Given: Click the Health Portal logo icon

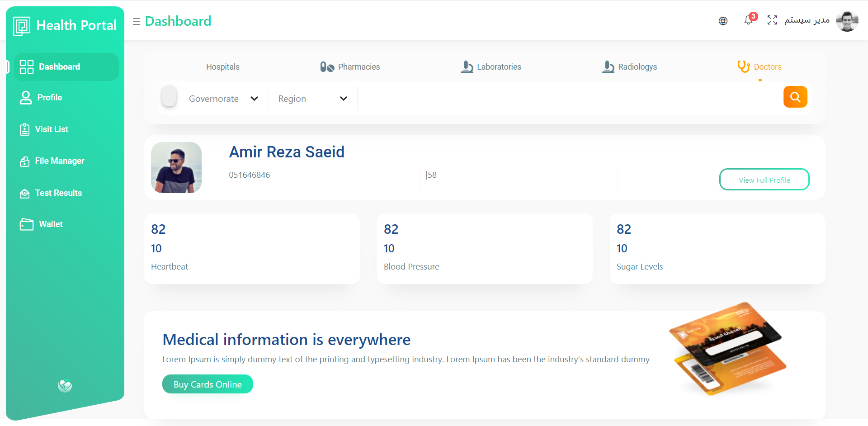Looking at the screenshot, I should point(22,26).
